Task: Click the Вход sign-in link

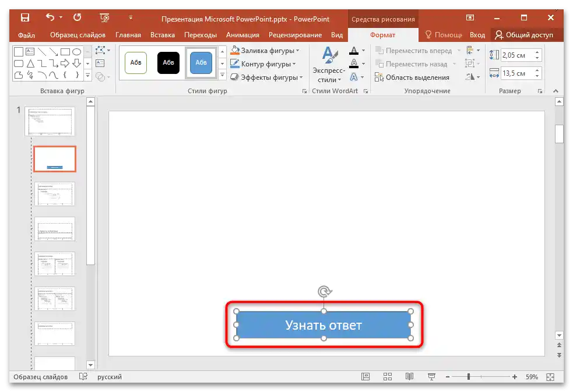Action: click(x=477, y=35)
